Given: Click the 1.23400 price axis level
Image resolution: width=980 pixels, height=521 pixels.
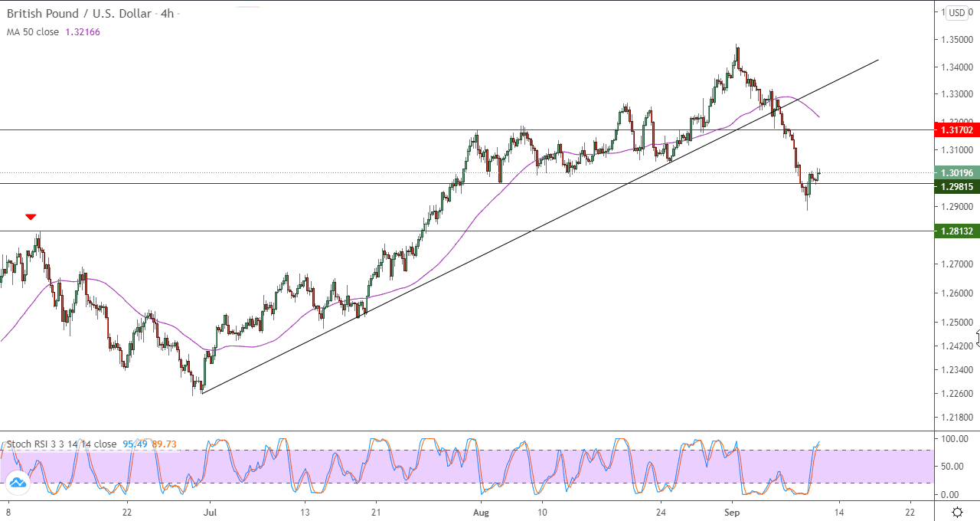Looking at the screenshot, I should coord(957,370).
